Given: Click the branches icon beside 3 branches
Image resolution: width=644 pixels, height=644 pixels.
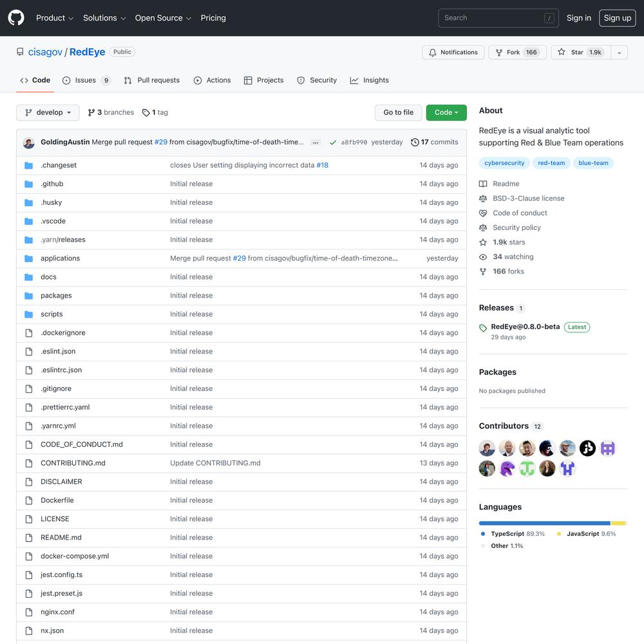Looking at the screenshot, I should tap(91, 113).
